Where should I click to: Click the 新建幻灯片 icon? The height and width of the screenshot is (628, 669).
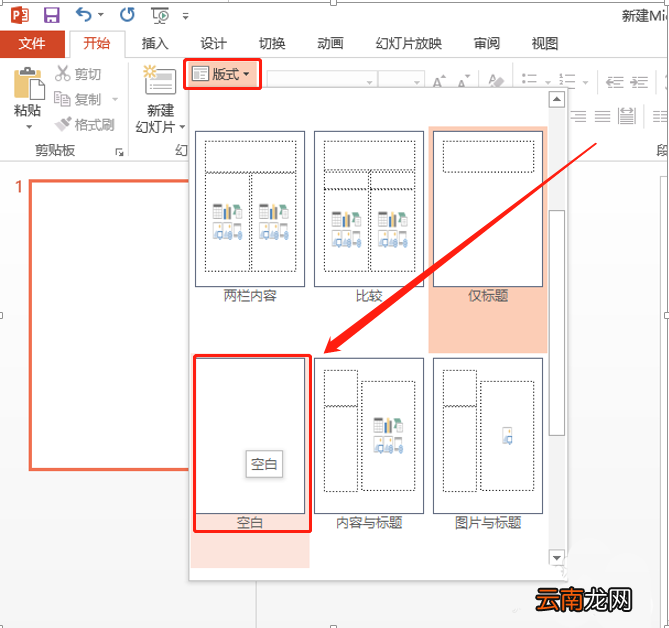click(160, 80)
